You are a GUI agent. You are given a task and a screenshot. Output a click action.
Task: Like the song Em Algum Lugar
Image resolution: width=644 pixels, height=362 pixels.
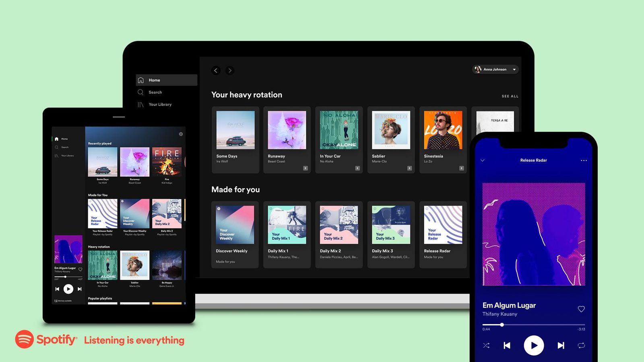(581, 309)
